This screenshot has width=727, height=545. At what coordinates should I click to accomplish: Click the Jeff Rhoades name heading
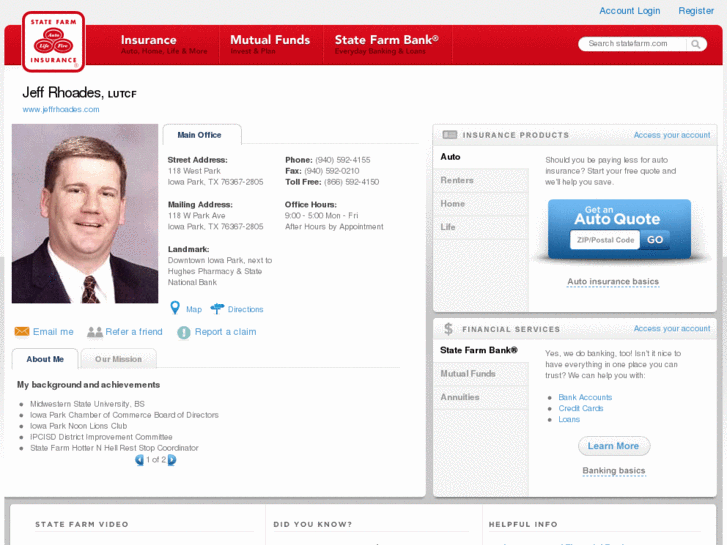[79, 93]
